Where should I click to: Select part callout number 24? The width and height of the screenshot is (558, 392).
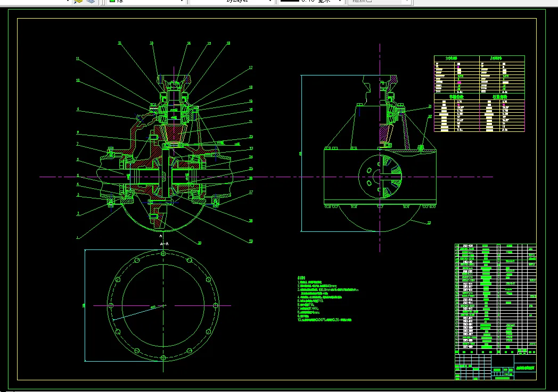tap(251, 157)
